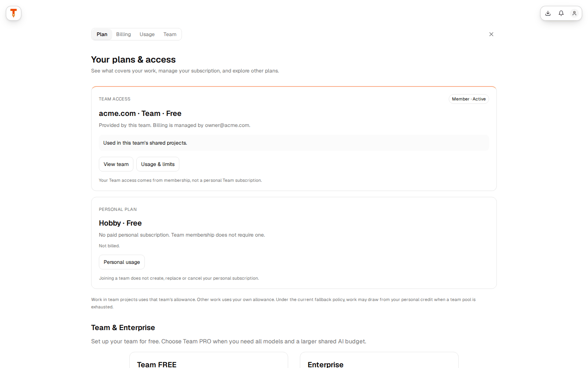Close the plans panel with X
This screenshot has height=368, width=588.
[x=491, y=34]
